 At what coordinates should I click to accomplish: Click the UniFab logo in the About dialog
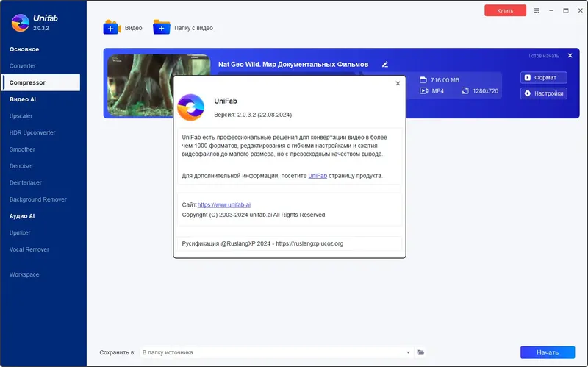[190, 107]
